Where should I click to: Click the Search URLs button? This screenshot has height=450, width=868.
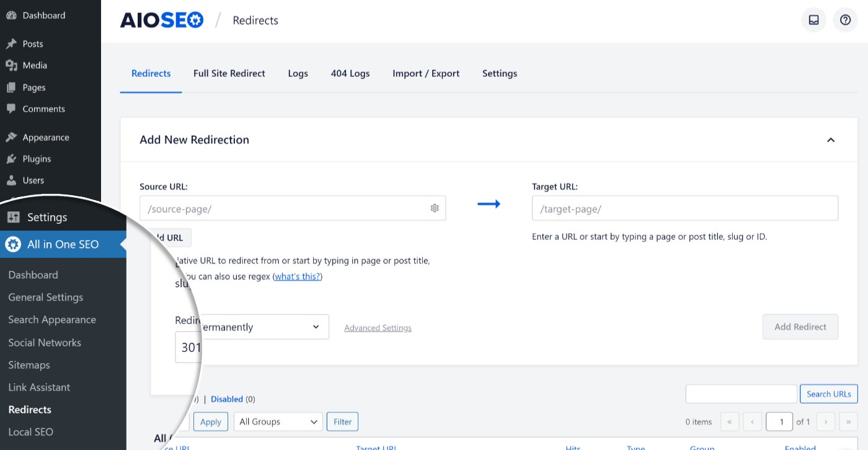(x=829, y=394)
